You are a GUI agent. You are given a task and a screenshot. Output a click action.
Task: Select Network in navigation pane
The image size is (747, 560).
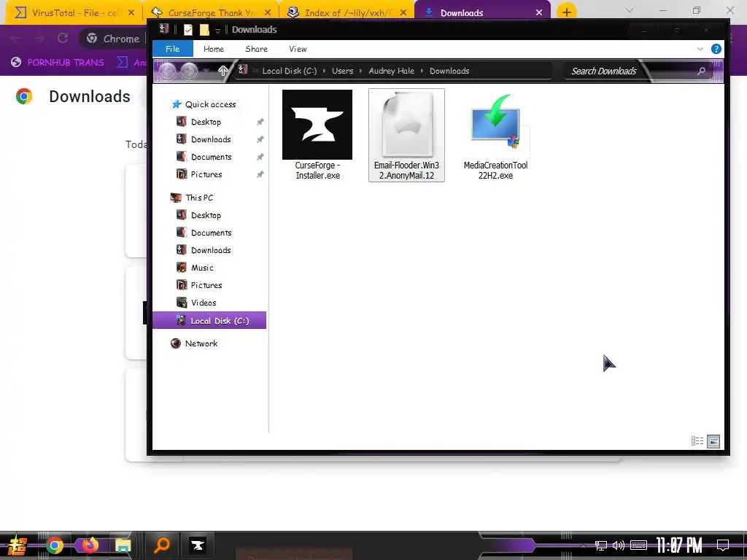point(201,343)
